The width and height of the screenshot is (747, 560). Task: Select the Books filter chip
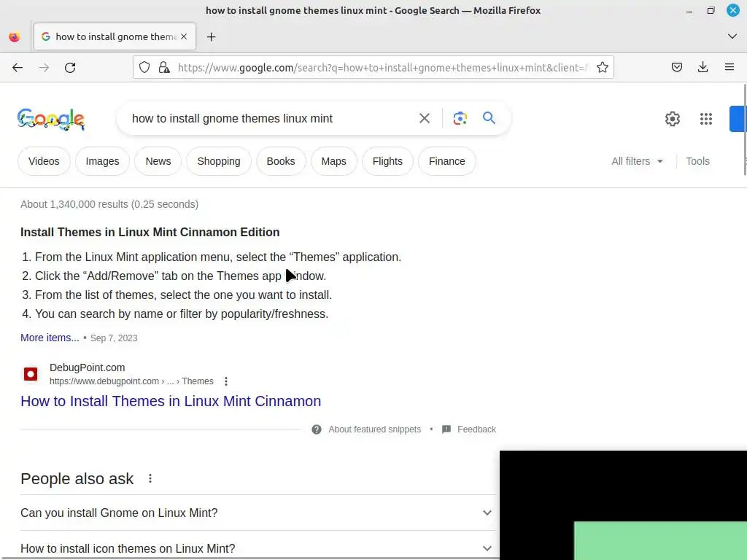click(281, 161)
